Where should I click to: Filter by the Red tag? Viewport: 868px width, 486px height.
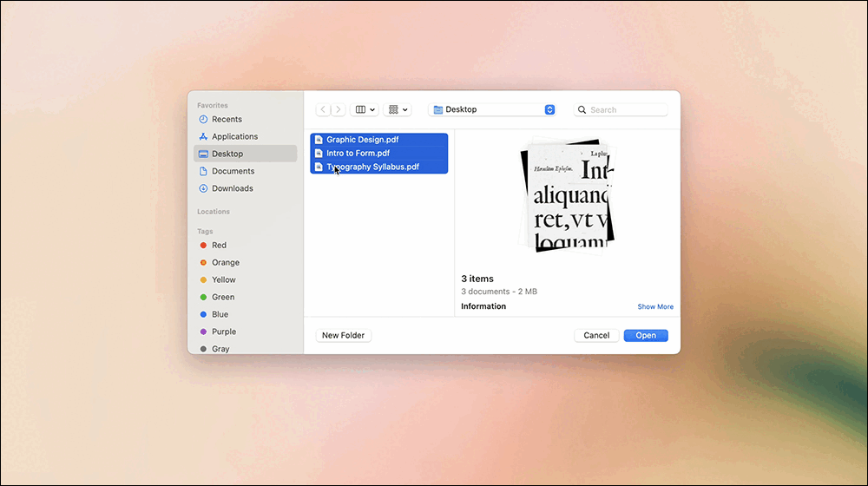[219, 246]
